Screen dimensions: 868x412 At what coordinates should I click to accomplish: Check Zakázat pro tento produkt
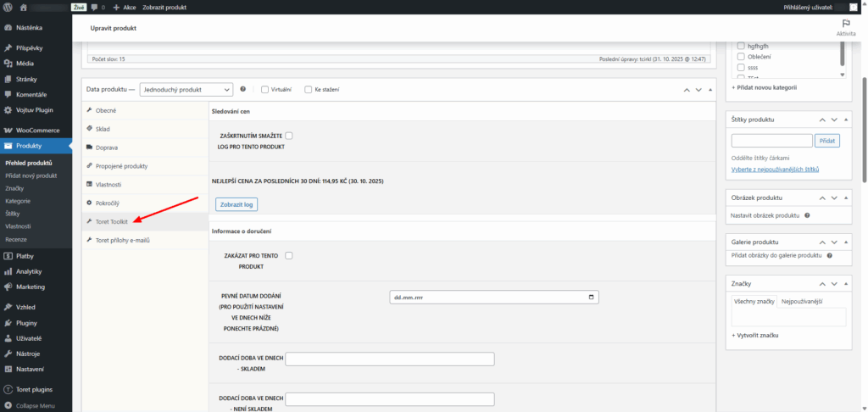tap(288, 255)
